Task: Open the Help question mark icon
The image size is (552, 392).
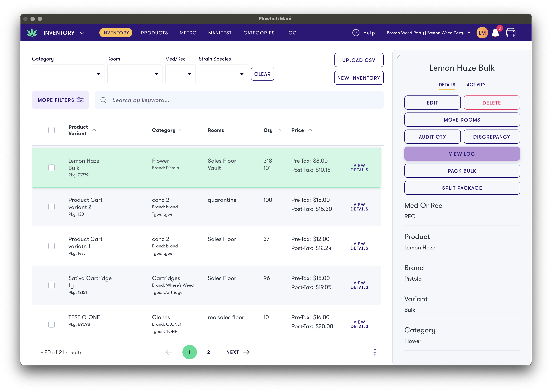Action: tap(356, 33)
